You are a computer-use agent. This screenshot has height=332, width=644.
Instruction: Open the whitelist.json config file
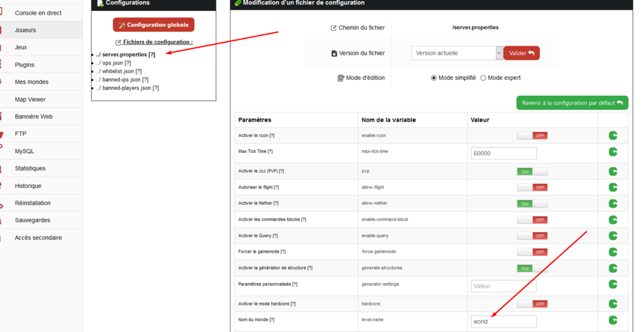118,71
